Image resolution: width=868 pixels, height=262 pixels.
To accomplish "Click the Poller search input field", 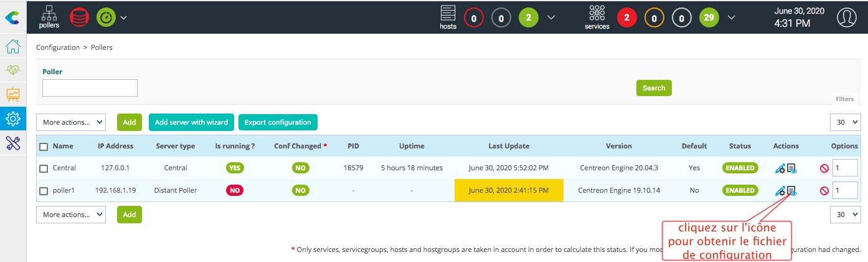I will point(90,88).
